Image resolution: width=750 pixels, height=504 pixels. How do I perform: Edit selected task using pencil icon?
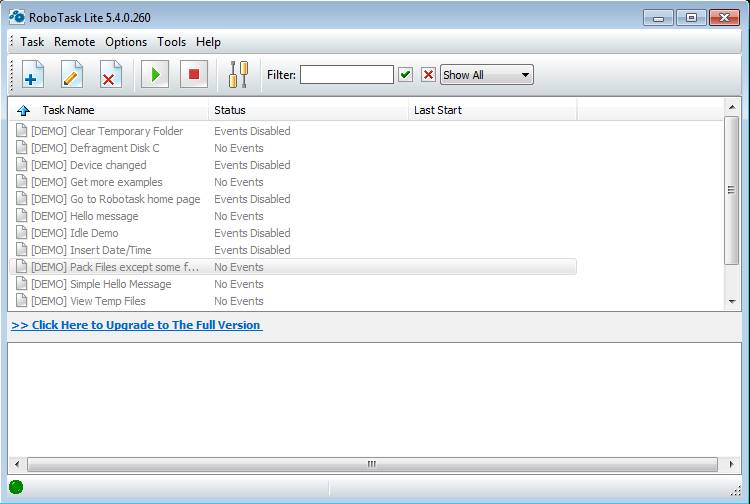[x=71, y=75]
